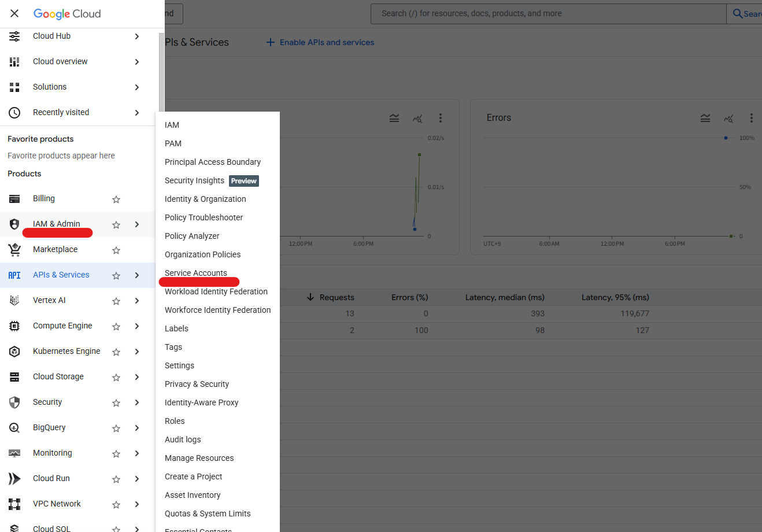Click the Errors chart explore icon
The width and height of the screenshot is (762, 532).
pyautogui.click(x=728, y=118)
